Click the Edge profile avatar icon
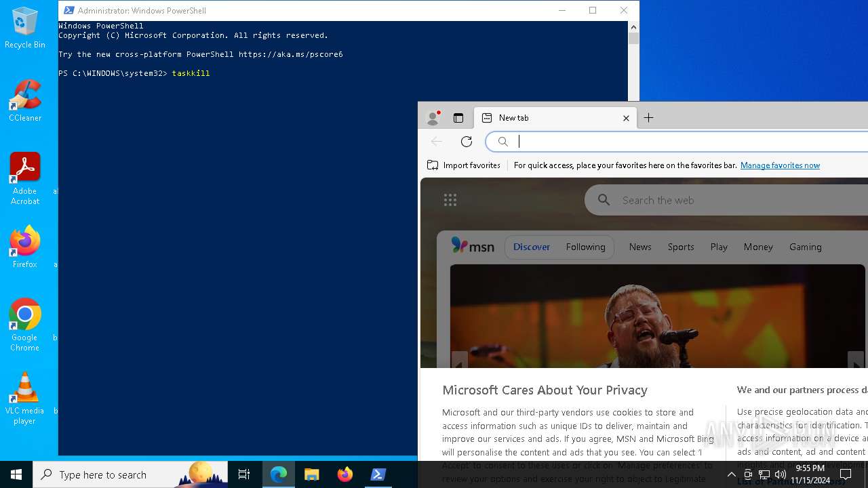868x488 pixels. click(x=433, y=118)
